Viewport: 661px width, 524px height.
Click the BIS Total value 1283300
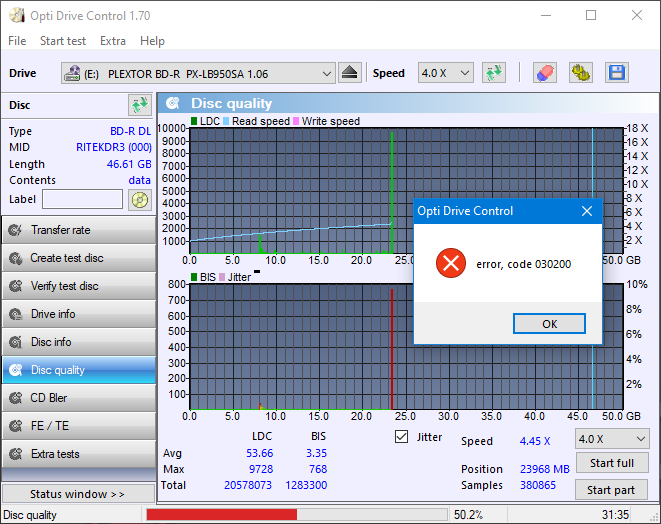(306, 485)
